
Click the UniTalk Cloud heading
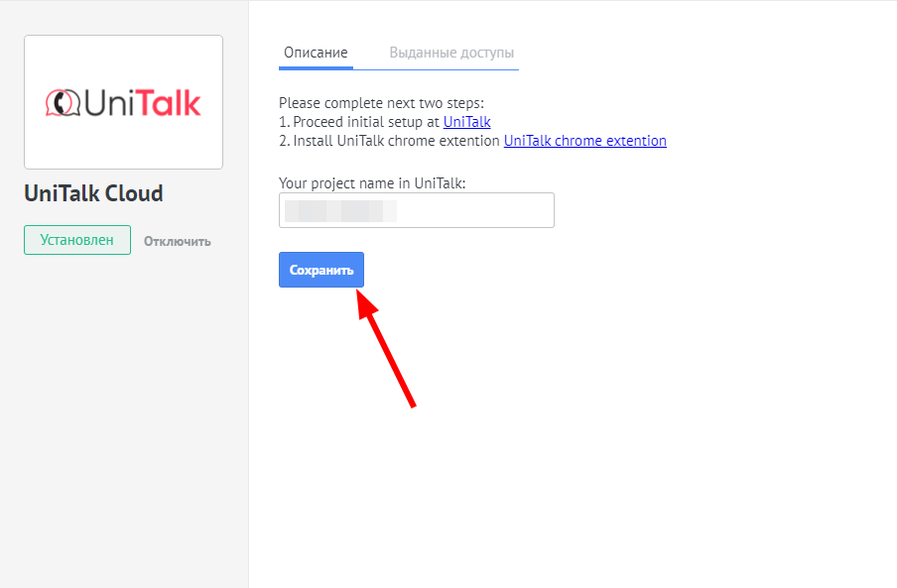(93, 193)
